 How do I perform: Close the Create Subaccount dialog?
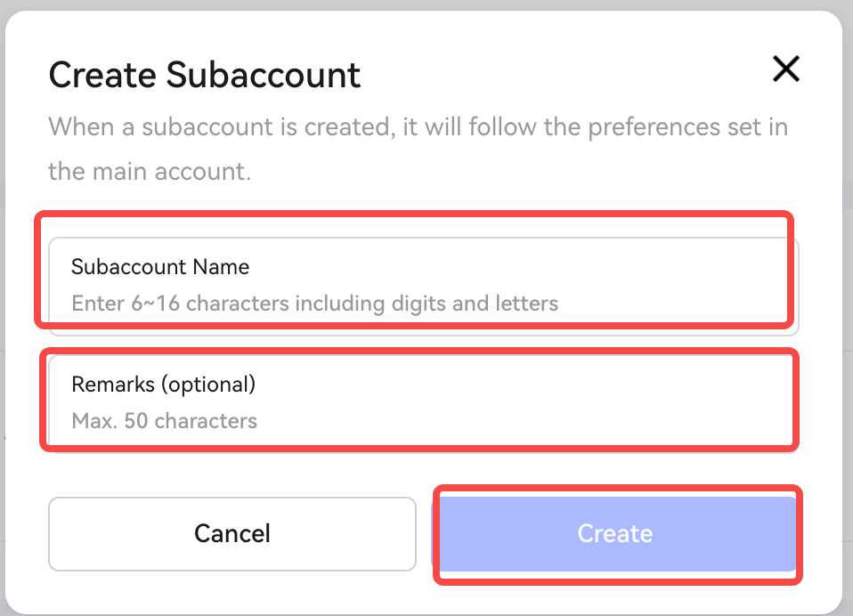click(x=785, y=69)
